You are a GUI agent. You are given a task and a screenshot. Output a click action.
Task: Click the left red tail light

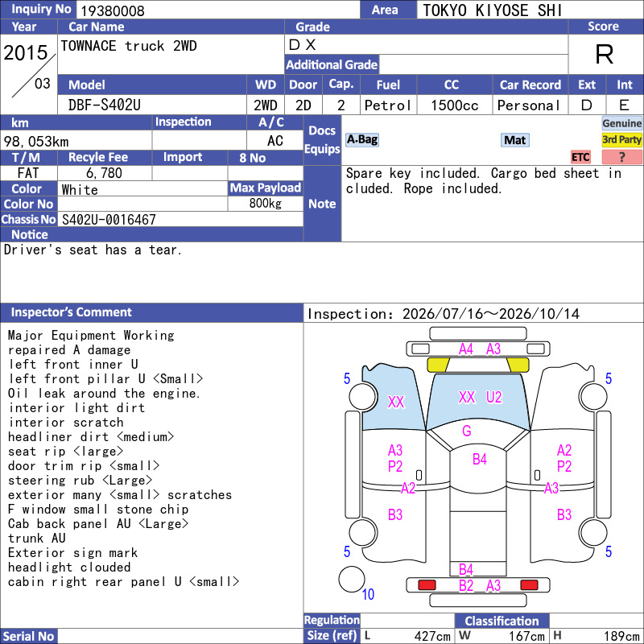427,585
